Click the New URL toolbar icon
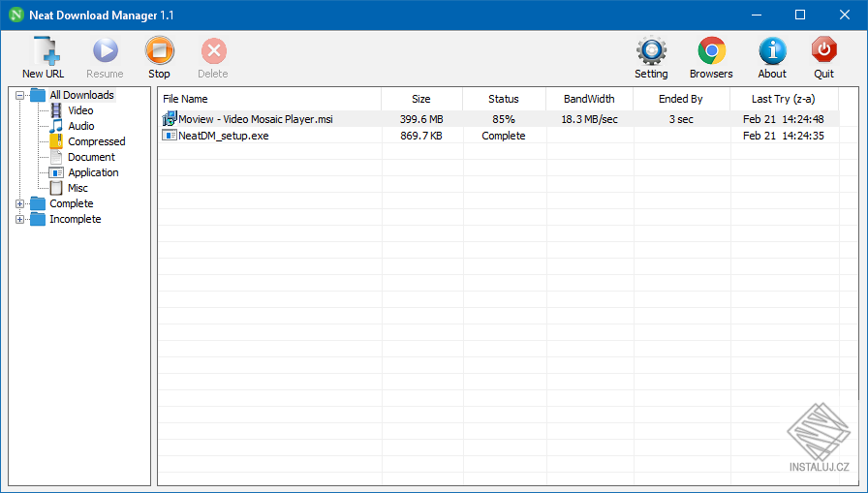The width and height of the screenshot is (868, 493). click(44, 52)
